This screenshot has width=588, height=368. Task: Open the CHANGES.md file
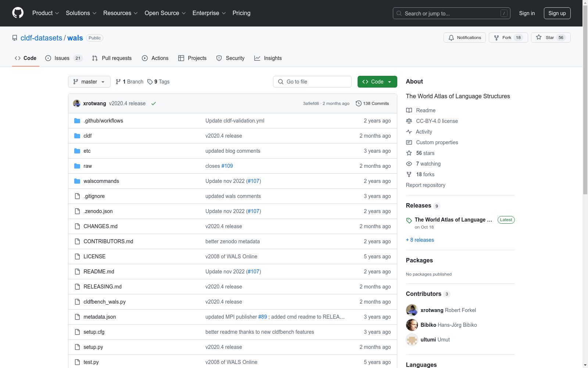[101, 226]
